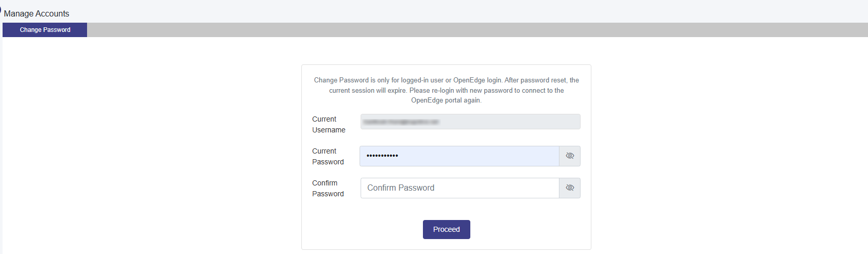Toggle Confirm Password visibility eye icon
This screenshot has height=254, width=868.
click(x=570, y=188)
